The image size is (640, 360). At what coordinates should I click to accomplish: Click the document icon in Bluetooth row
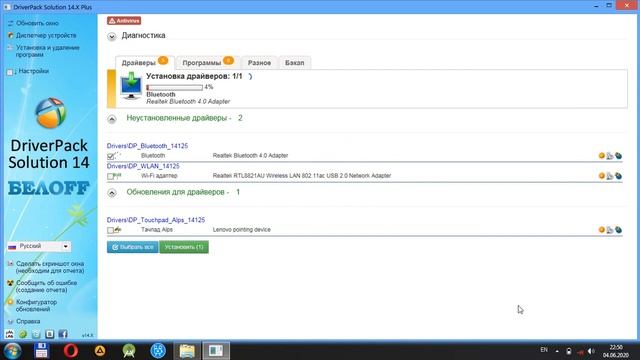(x=610, y=156)
